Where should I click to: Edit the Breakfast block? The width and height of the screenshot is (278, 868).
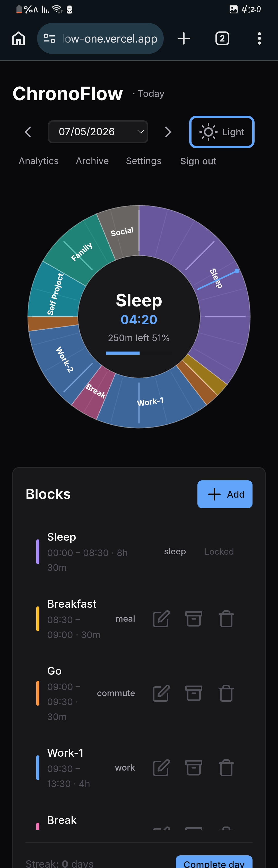pyautogui.click(x=161, y=619)
